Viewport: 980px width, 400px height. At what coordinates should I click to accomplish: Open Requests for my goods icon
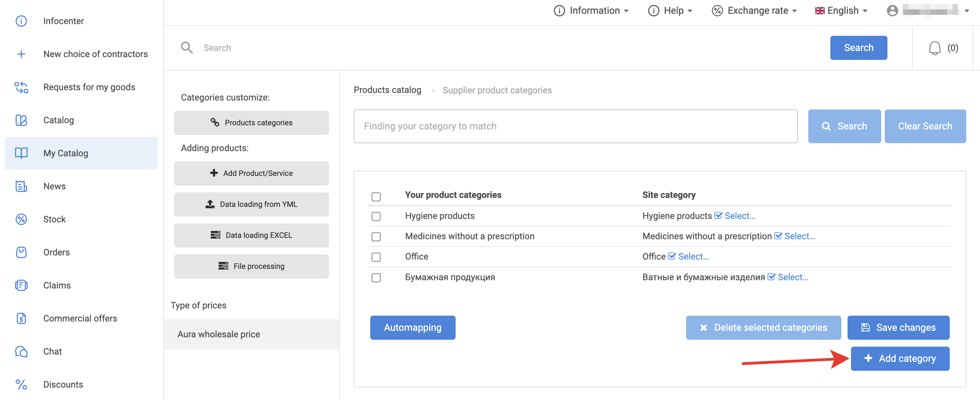tap(21, 87)
